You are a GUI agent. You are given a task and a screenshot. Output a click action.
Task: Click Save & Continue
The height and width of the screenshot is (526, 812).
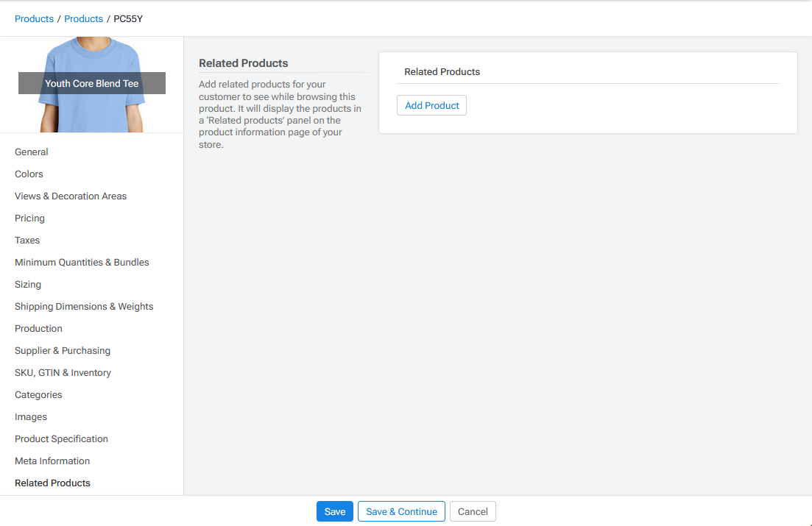(400, 511)
